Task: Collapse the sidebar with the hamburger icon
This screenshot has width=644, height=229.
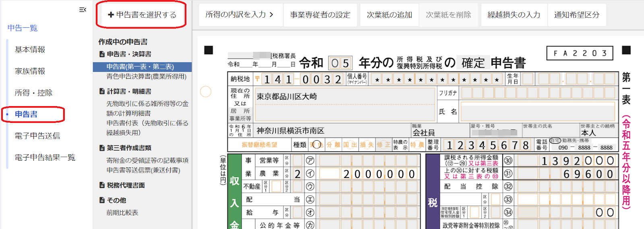Action: click(x=83, y=10)
